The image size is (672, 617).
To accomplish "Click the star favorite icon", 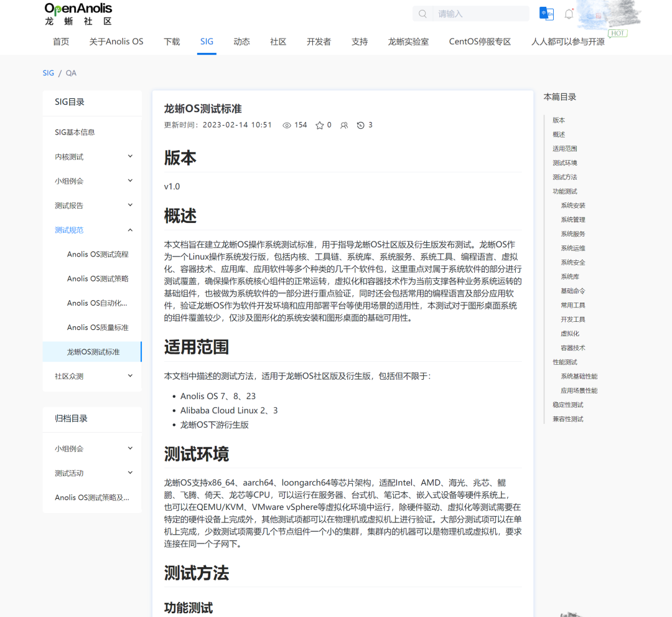I will point(319,125).
